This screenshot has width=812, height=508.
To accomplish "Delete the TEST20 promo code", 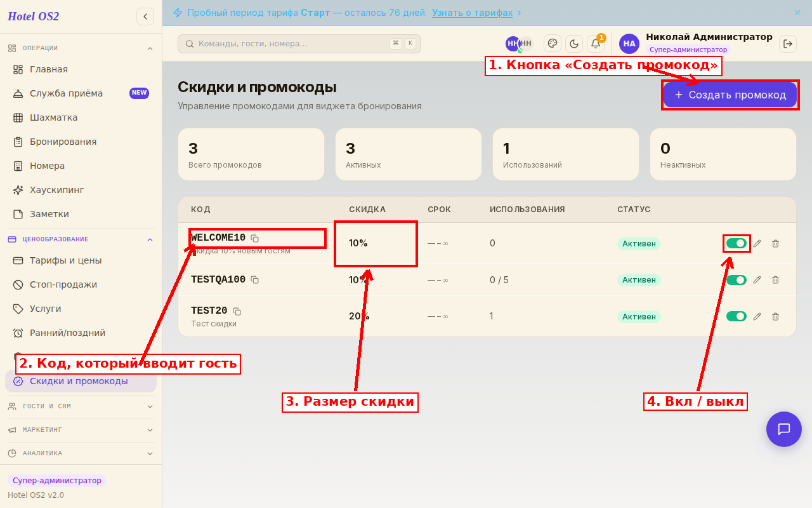I will coord(775,316).
